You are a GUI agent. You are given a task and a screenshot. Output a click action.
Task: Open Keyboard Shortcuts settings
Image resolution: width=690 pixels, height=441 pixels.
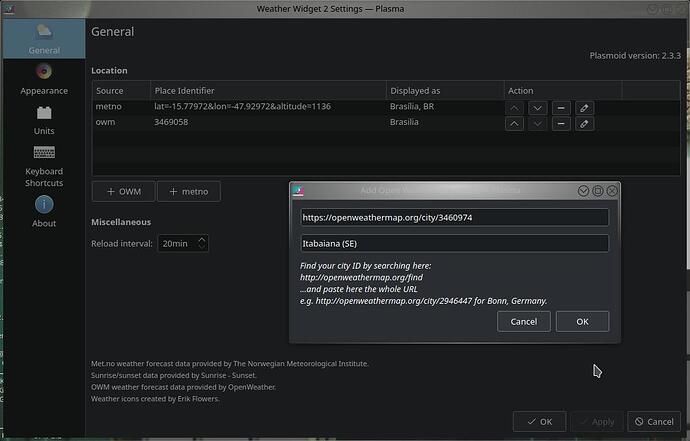44,166
